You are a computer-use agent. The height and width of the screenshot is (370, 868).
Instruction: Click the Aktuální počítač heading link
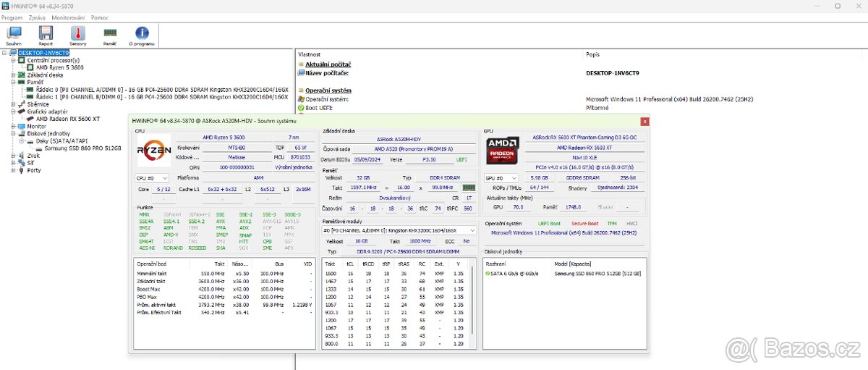tap(328, 64)
